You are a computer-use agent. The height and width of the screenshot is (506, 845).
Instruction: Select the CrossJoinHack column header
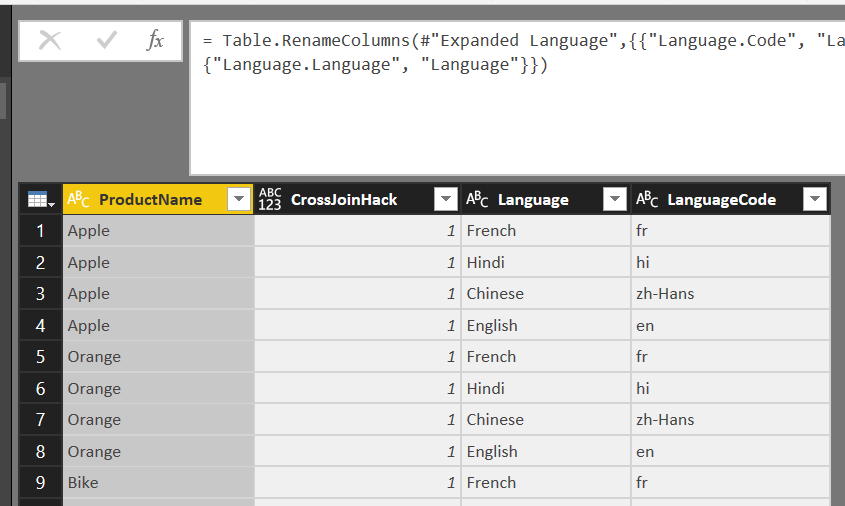pos(357,199)
